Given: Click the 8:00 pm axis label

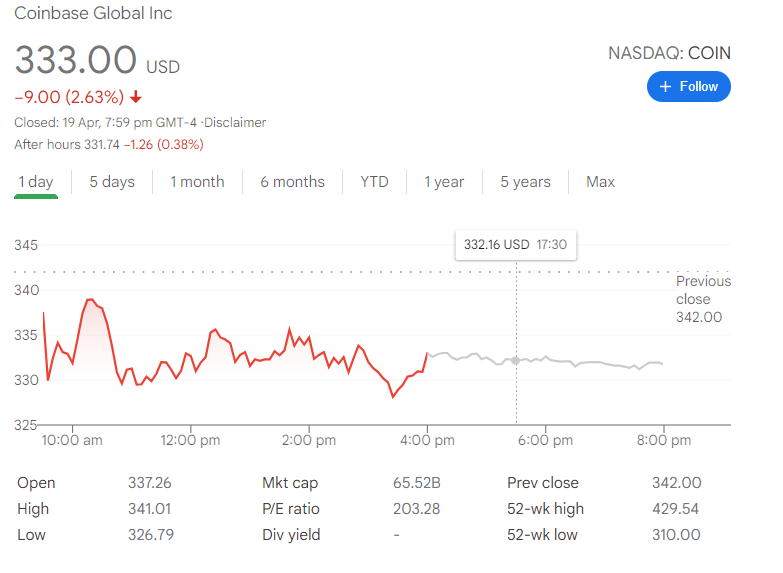Looking at the screenshot, I should tap(664, 440).
